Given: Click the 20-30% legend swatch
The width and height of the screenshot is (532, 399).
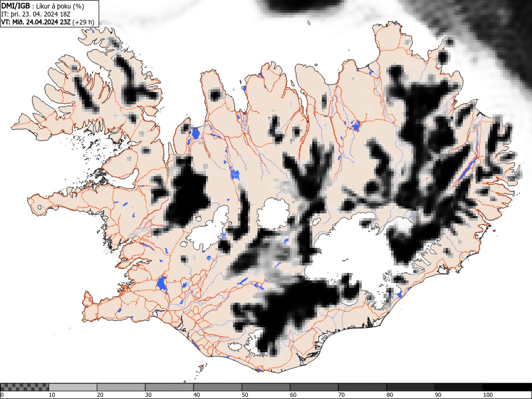Looking at the screenshot, I should point(121,387).
